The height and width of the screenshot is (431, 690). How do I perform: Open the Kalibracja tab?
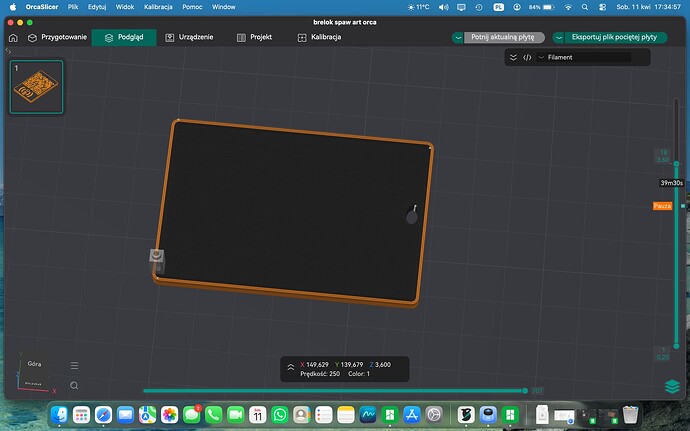click(319, 37)
